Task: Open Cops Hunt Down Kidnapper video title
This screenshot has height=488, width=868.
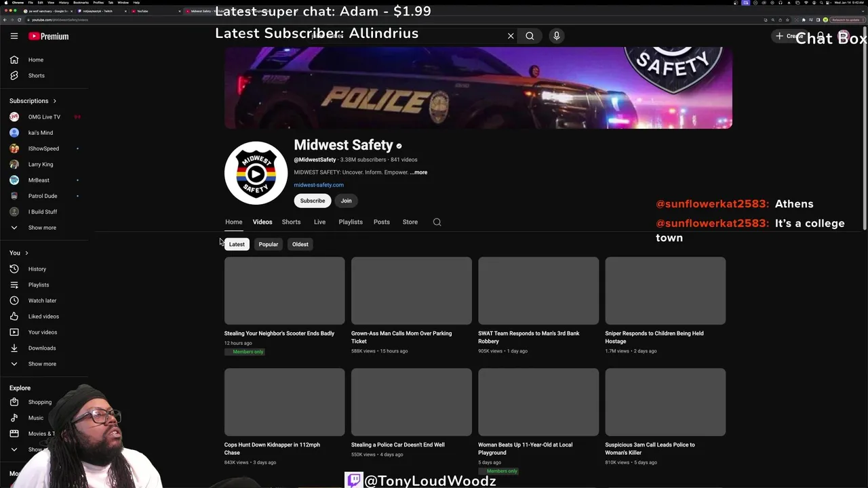Action: (272, 449)
